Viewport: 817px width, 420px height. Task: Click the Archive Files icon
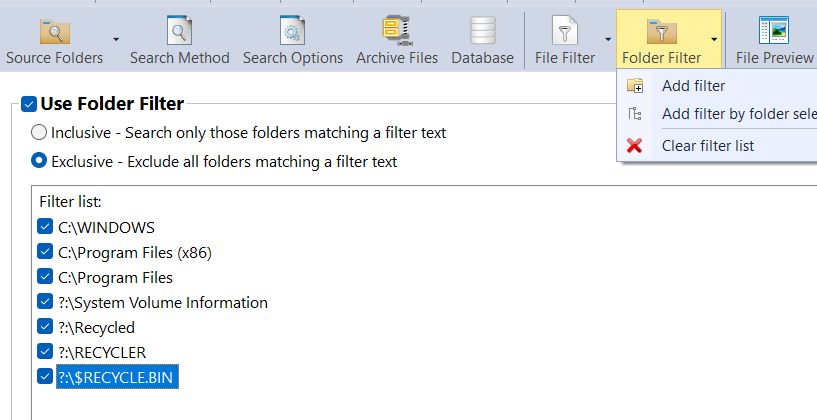tap(396, 32)
